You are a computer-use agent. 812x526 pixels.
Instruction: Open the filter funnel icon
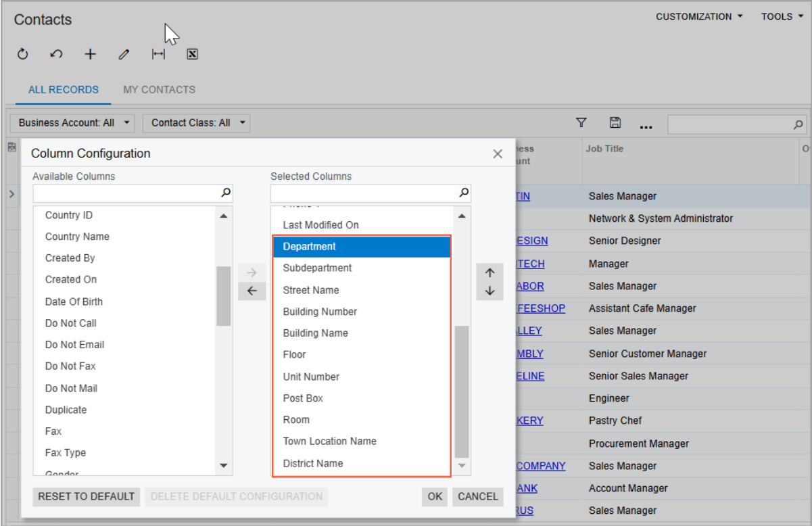click(x=581, y=122)
